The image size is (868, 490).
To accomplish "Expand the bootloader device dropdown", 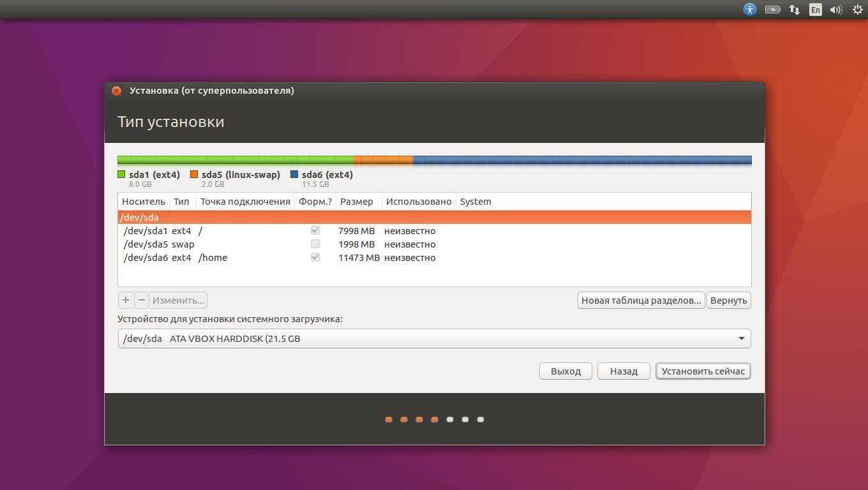I will [741, 338].
